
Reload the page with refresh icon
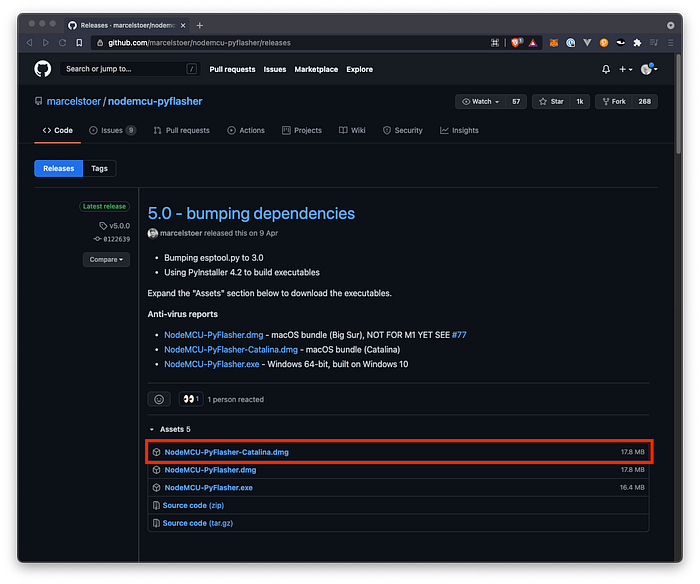click(x=62, y=43)
